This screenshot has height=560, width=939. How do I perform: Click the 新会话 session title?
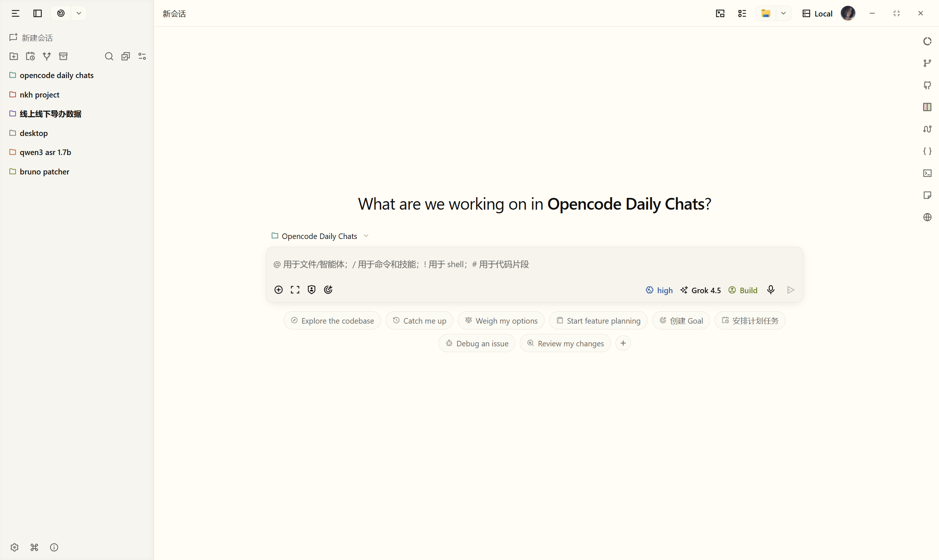[x=175, y=14]
